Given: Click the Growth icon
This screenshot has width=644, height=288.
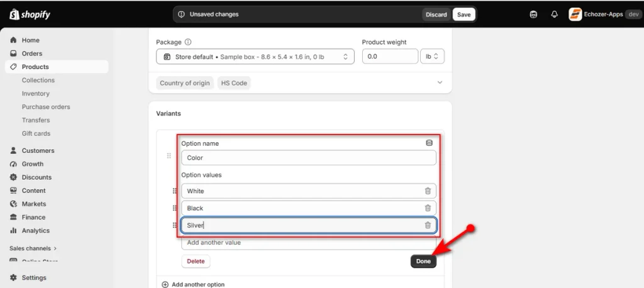Looking at the screenshot, I should (14, 164).
